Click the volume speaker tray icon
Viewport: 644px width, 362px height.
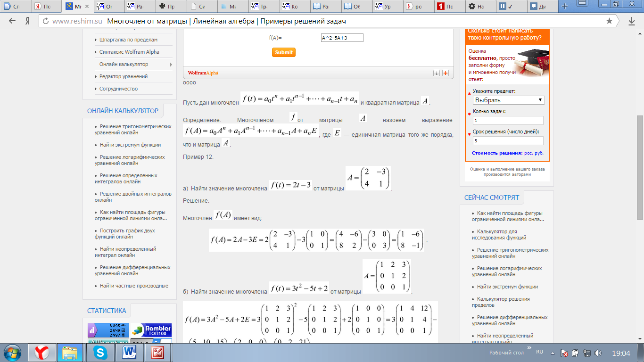point(598,353)
